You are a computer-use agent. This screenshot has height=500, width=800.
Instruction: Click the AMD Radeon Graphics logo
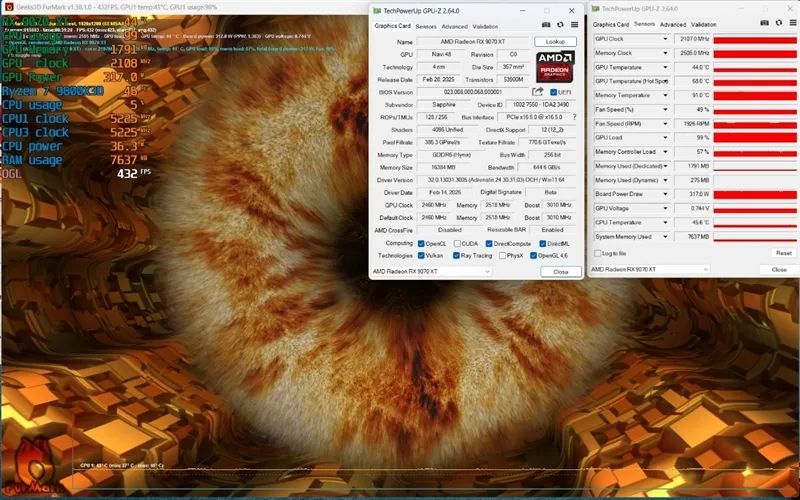(555, 66)
